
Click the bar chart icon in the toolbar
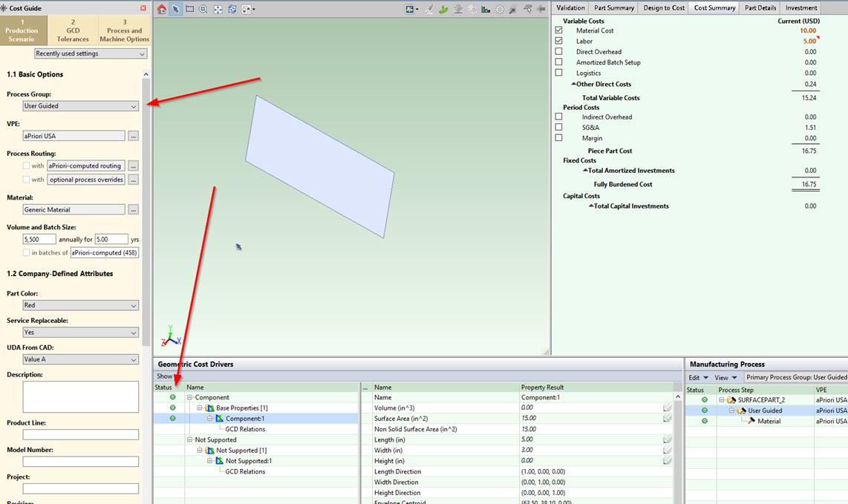tap(486, 9)
